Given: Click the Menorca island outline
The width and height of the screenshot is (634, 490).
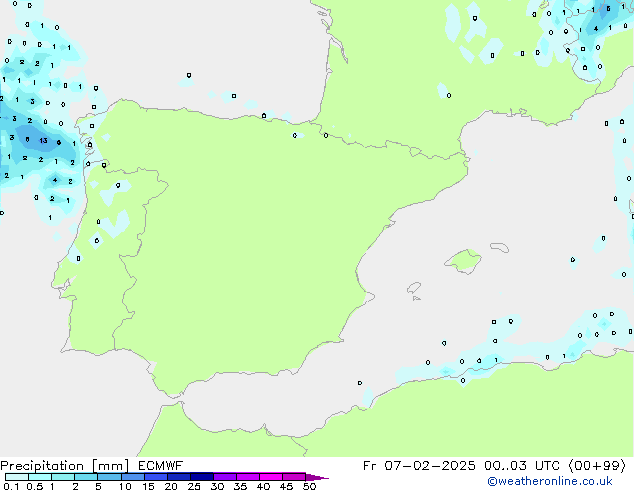Looking at the screenshot, I should click(x=500, y=247).
